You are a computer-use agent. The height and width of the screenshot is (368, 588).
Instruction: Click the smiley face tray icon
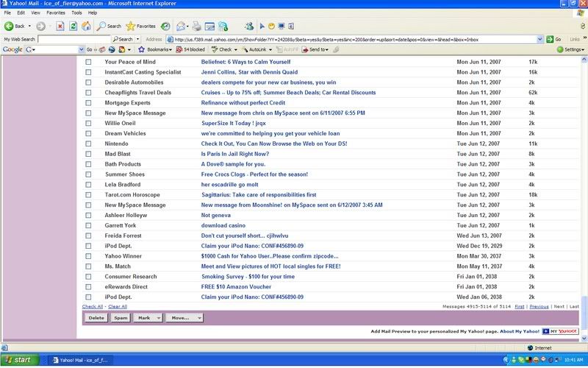[x=537, y=360]
